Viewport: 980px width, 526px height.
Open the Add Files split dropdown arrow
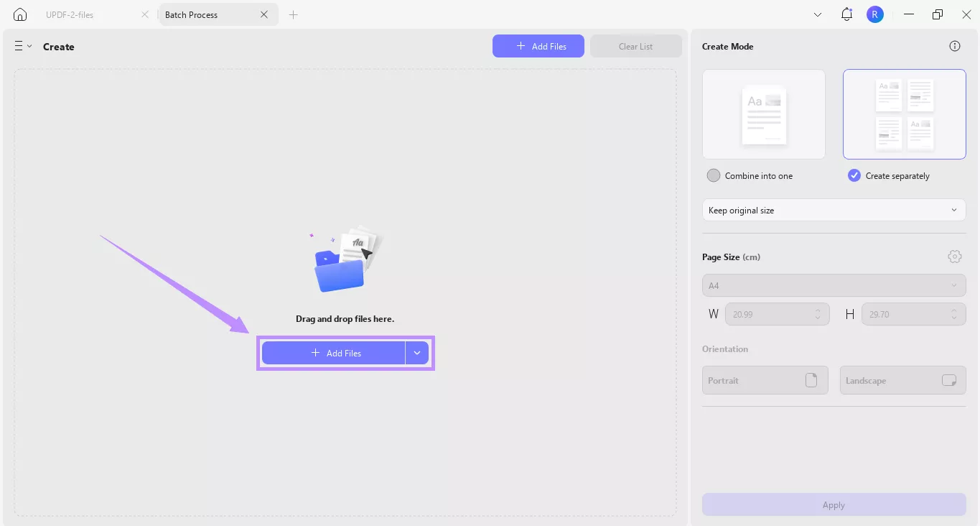pos(417,353)
